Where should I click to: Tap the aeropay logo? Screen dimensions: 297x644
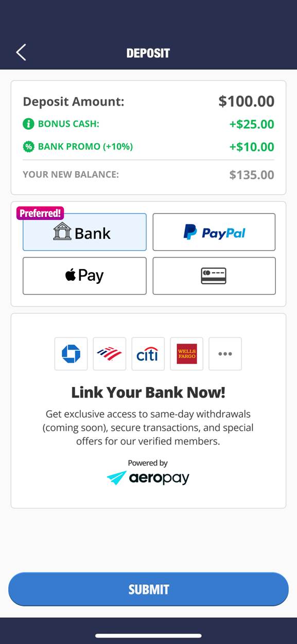(148, 478)
